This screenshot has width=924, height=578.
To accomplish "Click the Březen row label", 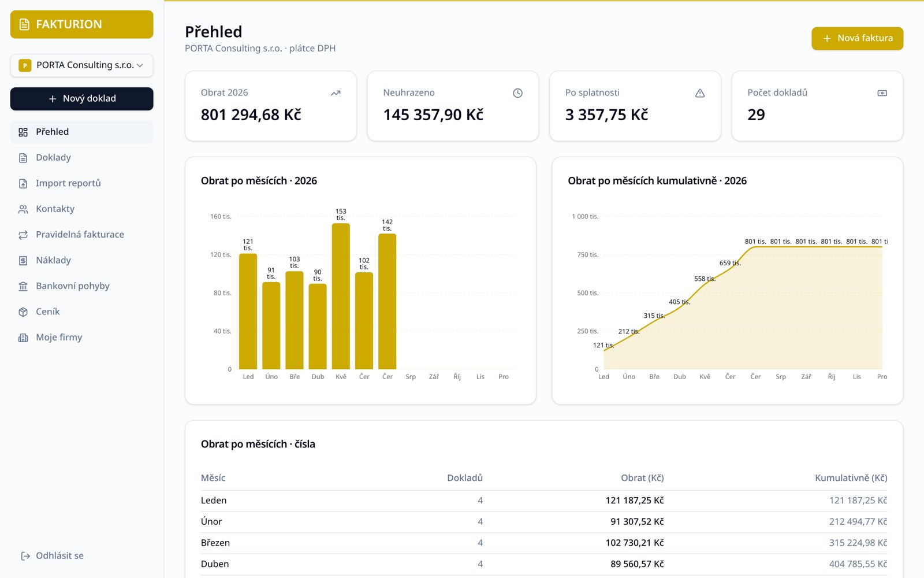I will coord(215,543).
